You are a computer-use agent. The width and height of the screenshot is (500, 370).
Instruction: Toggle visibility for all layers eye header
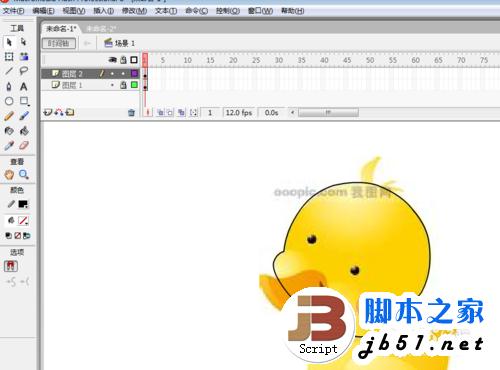pyautogui.click(x=113, y=60)
